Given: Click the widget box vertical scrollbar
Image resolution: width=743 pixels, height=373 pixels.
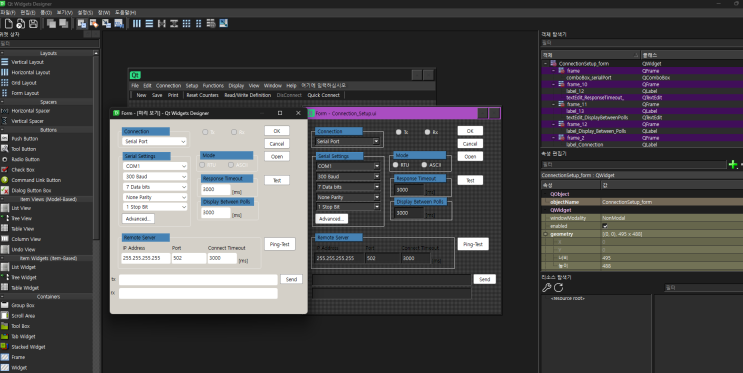Looking at the screenshot, I should coord(96,147).
